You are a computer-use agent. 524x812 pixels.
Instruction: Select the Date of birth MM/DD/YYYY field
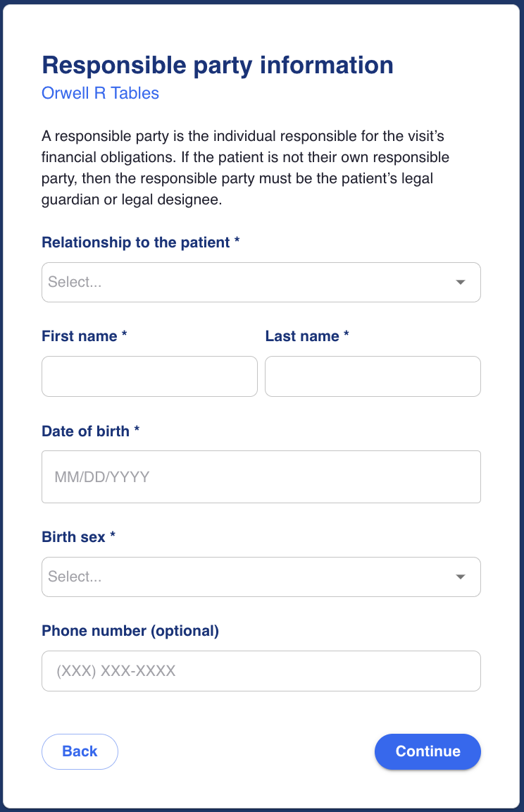tap(261, 477)
